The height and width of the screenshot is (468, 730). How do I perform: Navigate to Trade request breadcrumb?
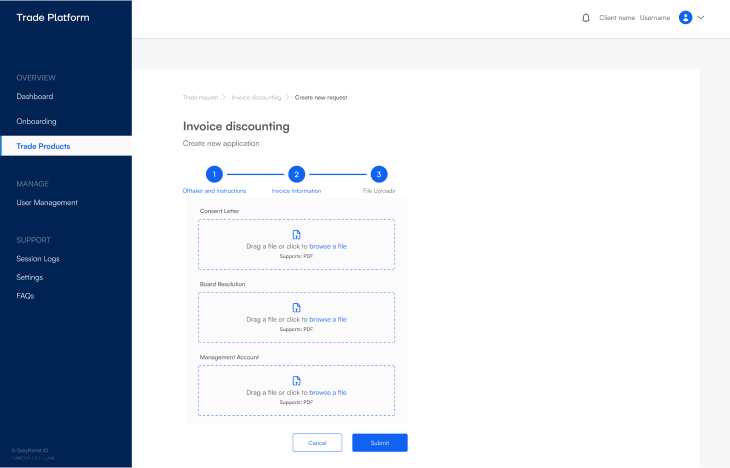click(201, 98)
